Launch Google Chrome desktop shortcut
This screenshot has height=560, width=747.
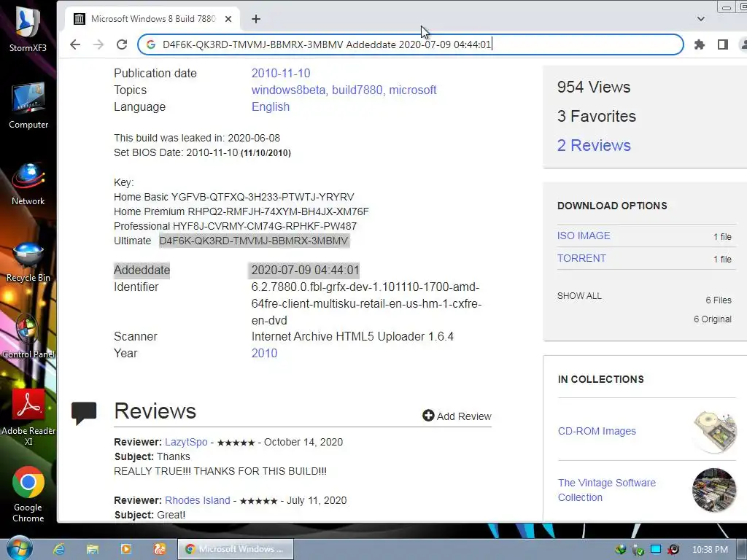pyautogui.click(x=28, y=494)
